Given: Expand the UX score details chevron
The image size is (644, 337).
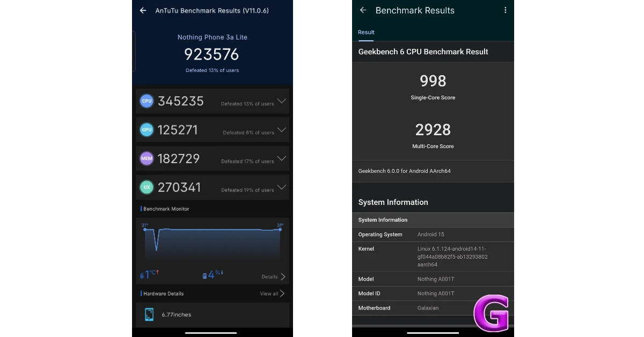Looking at the screenshot, I should coord(281,187).
